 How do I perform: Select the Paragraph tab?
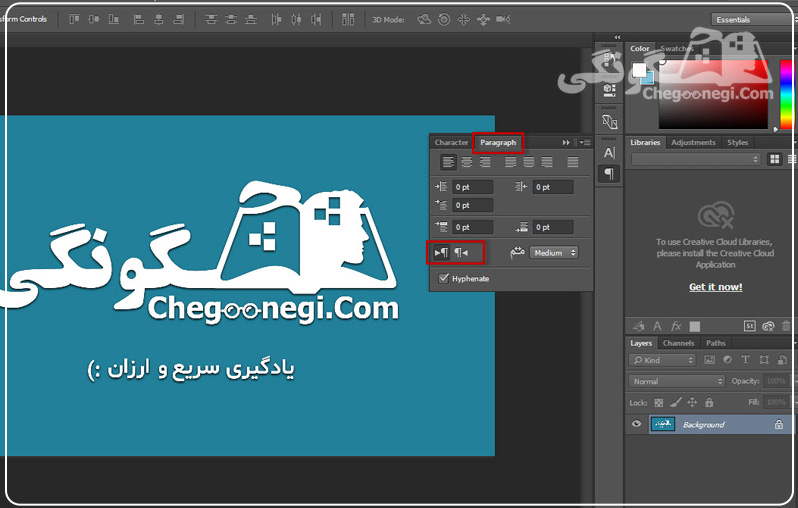pos(498,143)
